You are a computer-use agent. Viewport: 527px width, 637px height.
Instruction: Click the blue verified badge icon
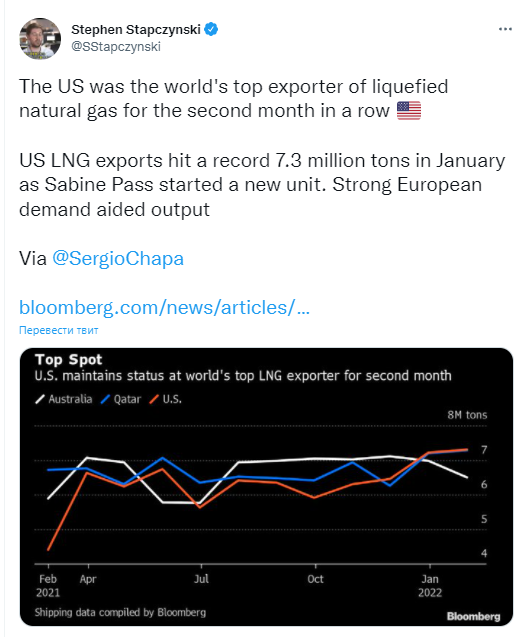point(211,29)
